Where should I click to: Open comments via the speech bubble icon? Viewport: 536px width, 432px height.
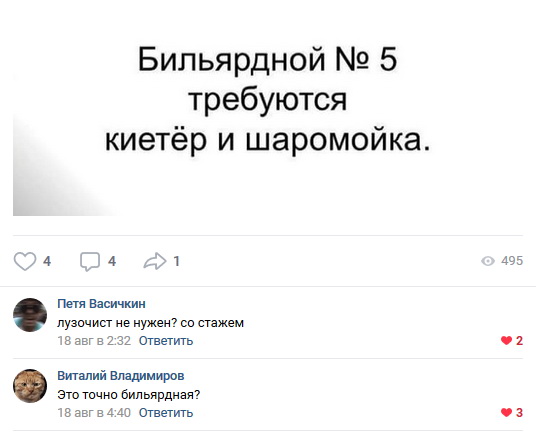[x=90, y=262]
